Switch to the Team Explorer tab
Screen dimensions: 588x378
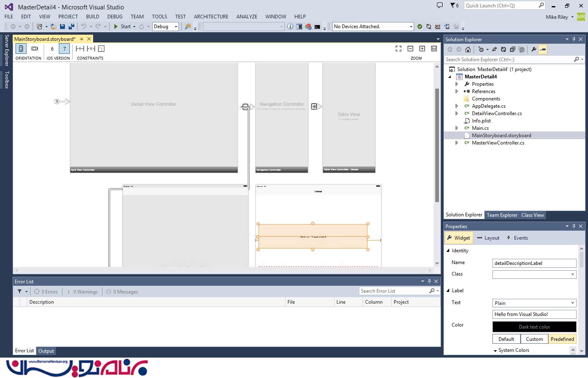pos(502,215)
